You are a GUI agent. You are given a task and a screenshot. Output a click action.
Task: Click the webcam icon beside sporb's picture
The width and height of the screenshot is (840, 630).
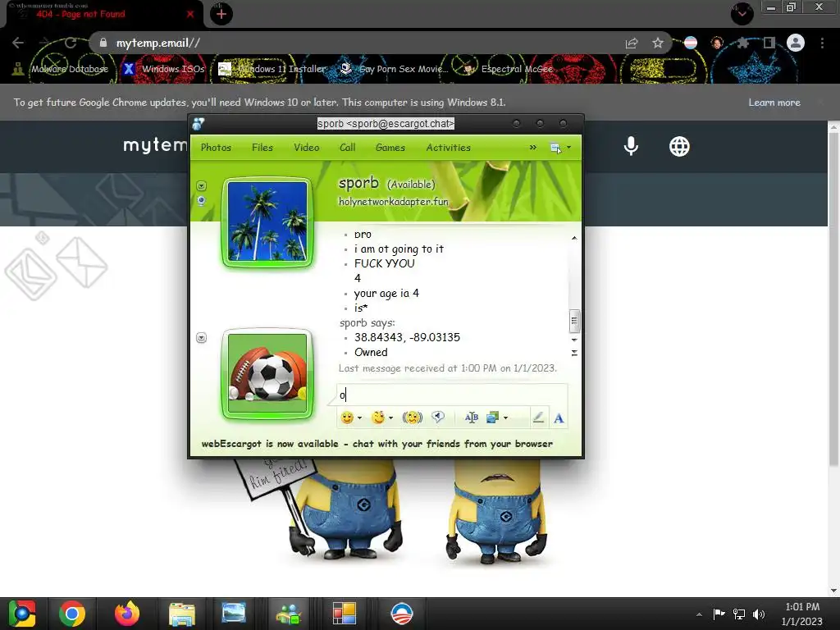coord(202,201)
